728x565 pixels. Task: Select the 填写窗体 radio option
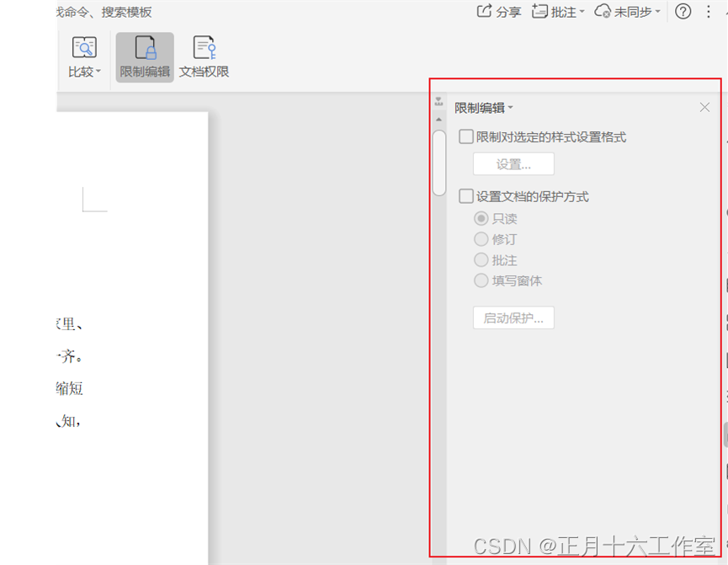coord(481,280)
